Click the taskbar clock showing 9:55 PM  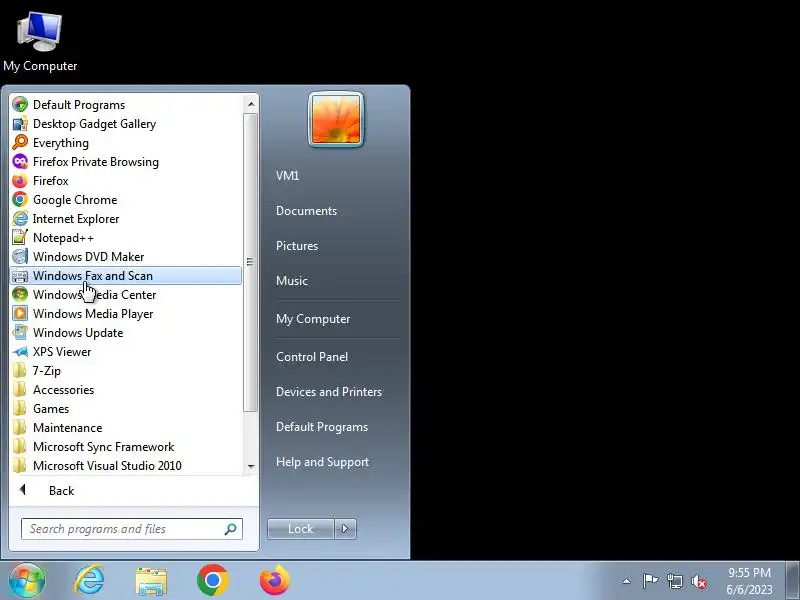749,581
